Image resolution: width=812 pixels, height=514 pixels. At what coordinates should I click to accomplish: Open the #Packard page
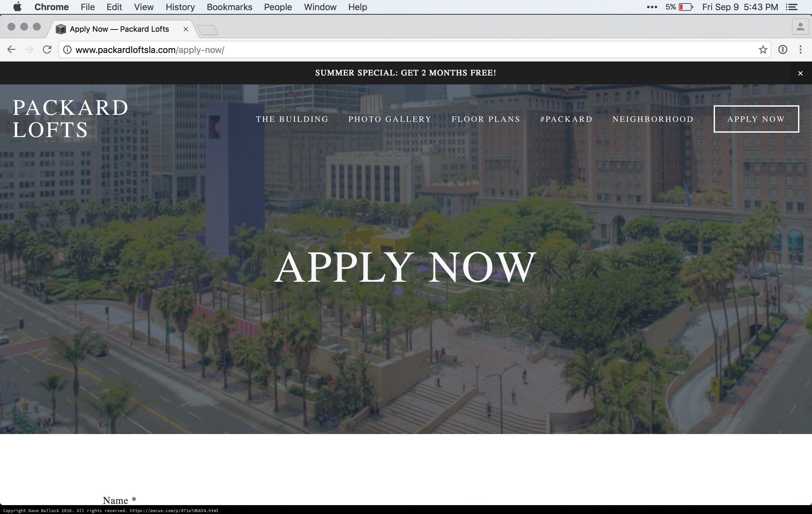coord(566,119)
